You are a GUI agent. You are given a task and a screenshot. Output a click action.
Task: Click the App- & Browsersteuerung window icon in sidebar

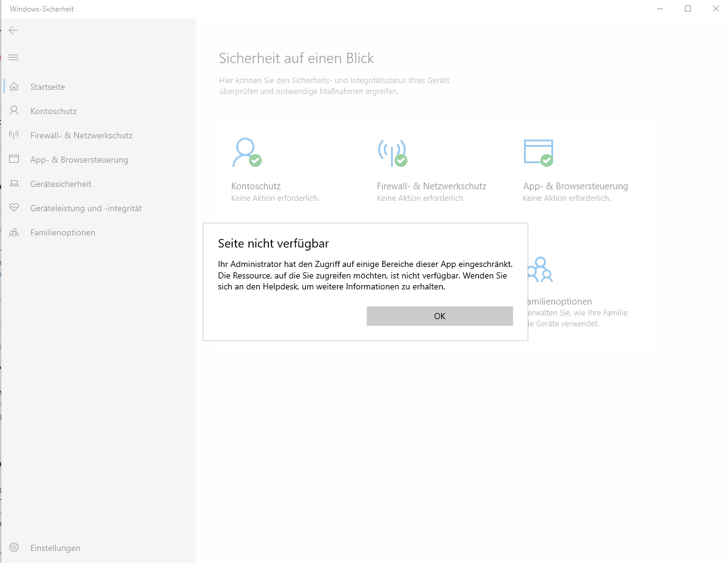(x=14, y=159)
